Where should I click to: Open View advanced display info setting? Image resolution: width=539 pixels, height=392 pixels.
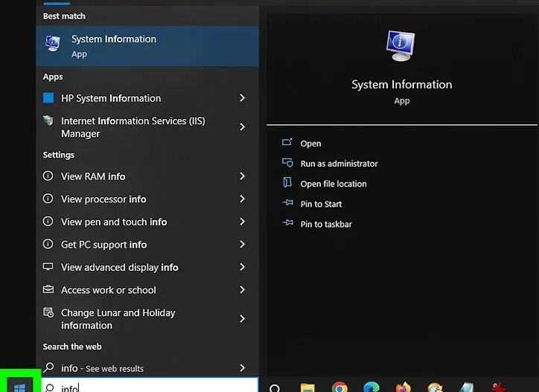click(147, 267)
